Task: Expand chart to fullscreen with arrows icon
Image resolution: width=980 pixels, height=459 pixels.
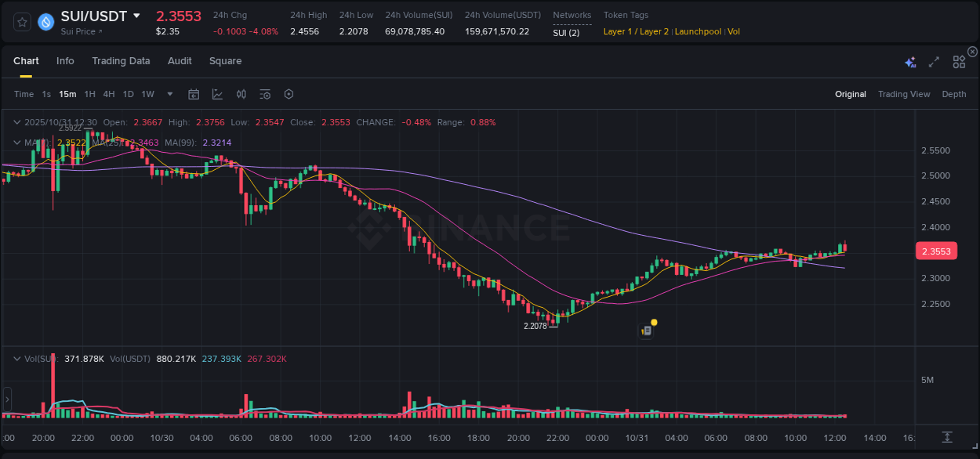Action: click(x=933, y=60)
